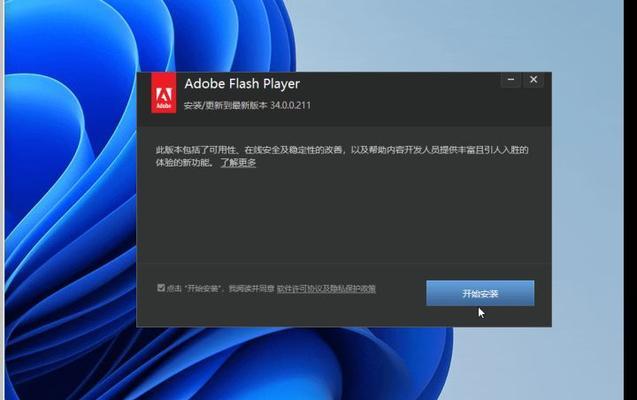Minimize the Adobe Flash Player installer
Image resolution: width=637 pixels, height=400 pixels.
click(x=511, y=80)
